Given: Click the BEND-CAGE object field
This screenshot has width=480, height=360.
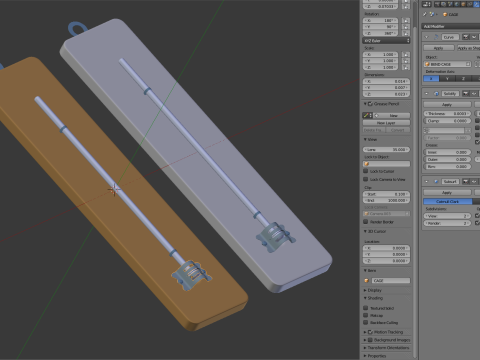Looking at the screenshot, I should tap(447, 64).
